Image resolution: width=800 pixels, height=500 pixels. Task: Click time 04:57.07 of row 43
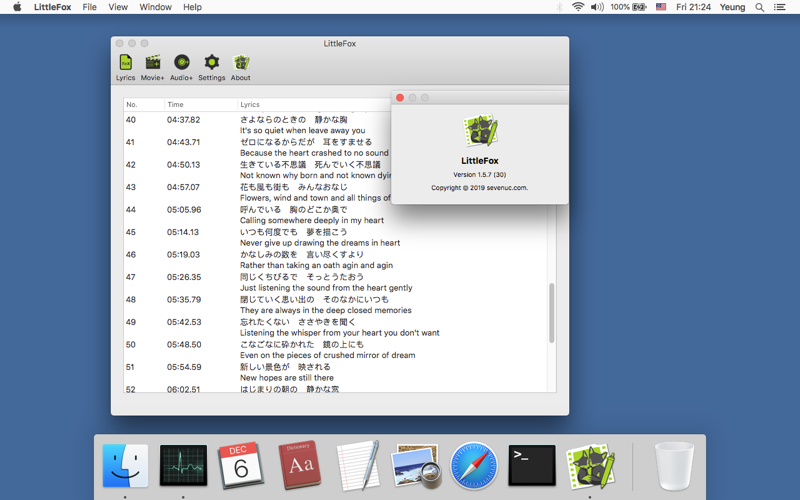point(183,187)
